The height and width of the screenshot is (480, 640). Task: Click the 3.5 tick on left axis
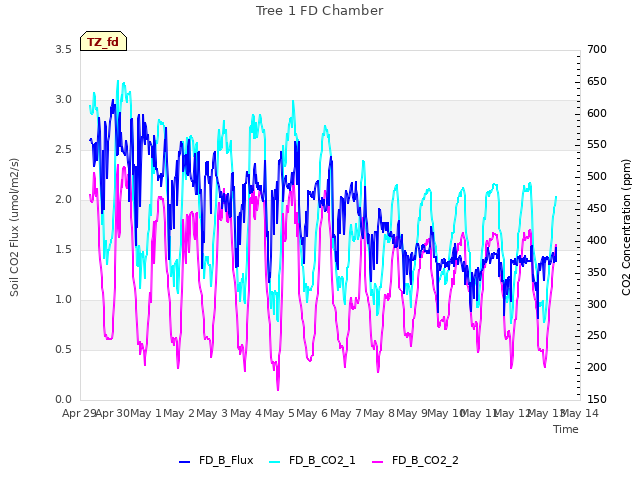63,49
